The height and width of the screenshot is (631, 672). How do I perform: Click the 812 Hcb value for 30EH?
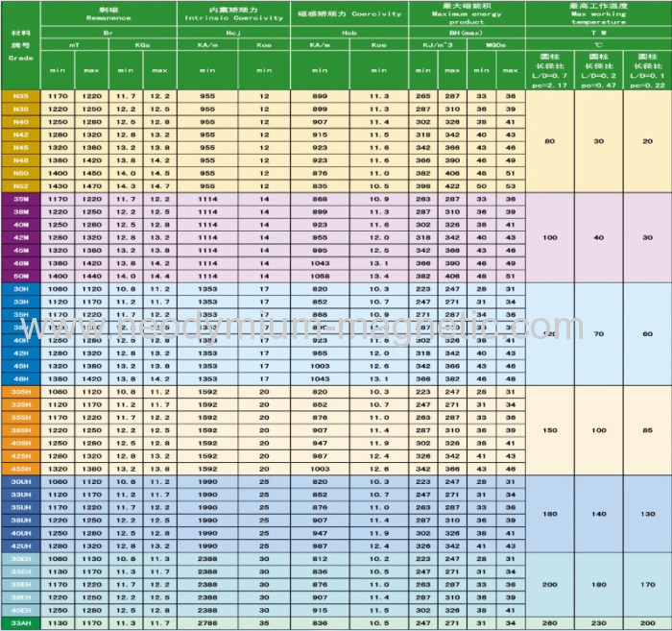click(x=320, y=559)
